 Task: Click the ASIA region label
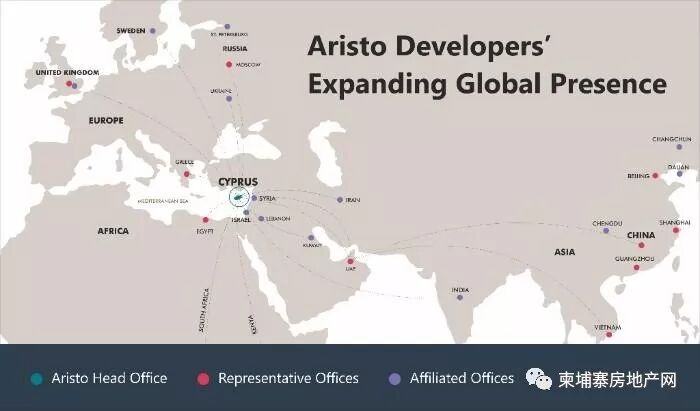(565, 252)
